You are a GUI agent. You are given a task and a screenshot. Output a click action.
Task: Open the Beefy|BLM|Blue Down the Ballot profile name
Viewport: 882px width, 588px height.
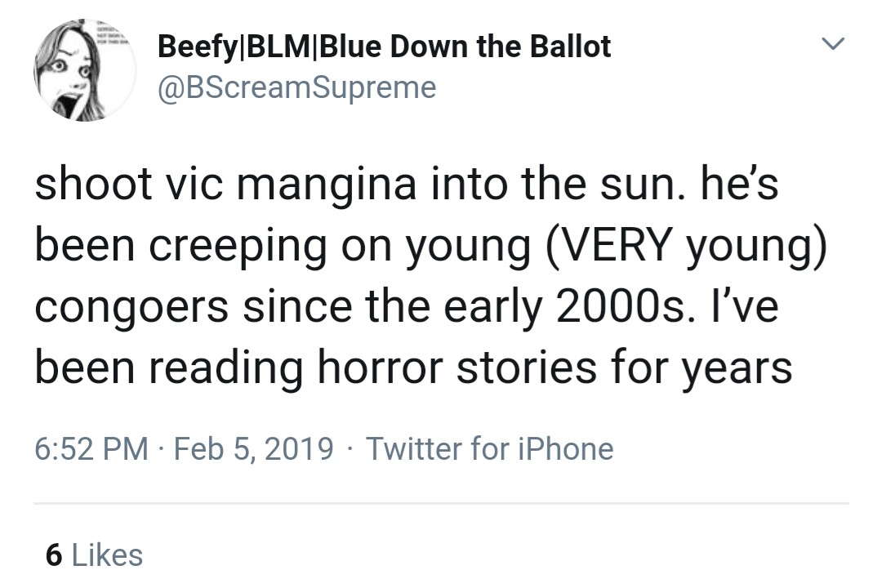click(384, 47)
